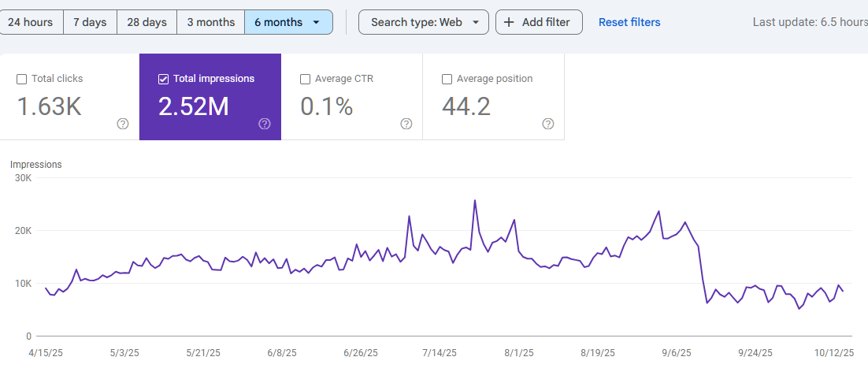Viewport: 868px width, 368px height.
Task: Click the 1.63K Total clicks value
Action: [50, 106]
